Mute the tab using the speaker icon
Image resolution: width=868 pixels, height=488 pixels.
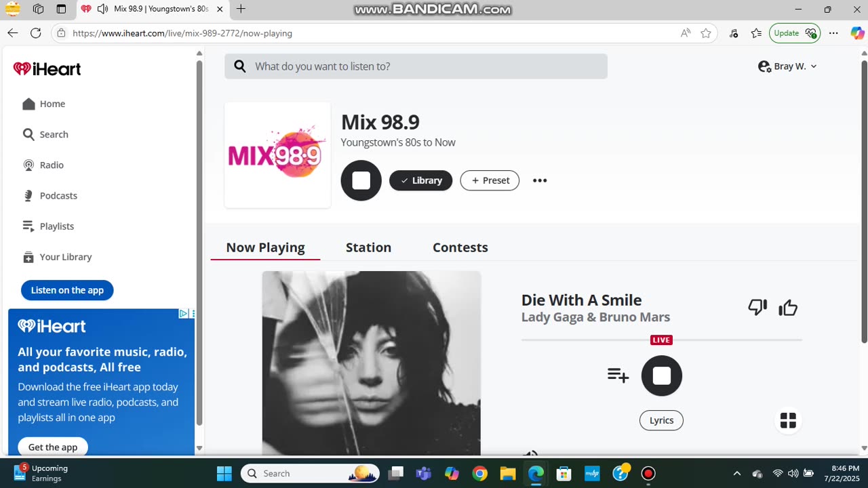102,9
